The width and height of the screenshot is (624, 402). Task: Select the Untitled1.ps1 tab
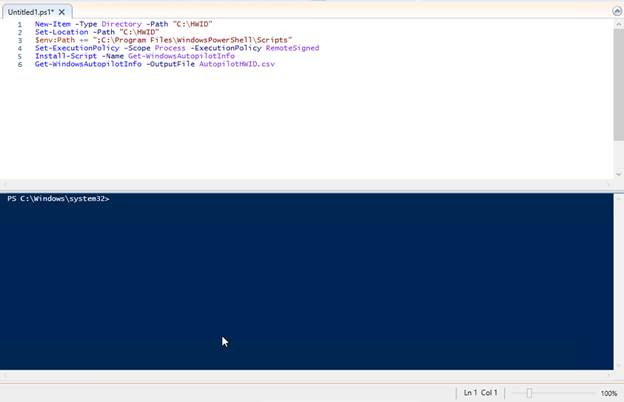[x=30, y=11]
